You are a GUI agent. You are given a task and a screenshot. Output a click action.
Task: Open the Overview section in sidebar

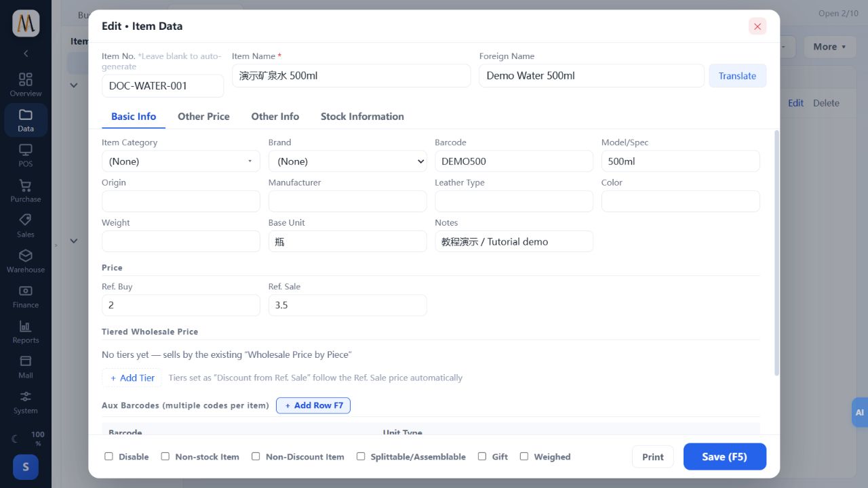click(26, 85)
